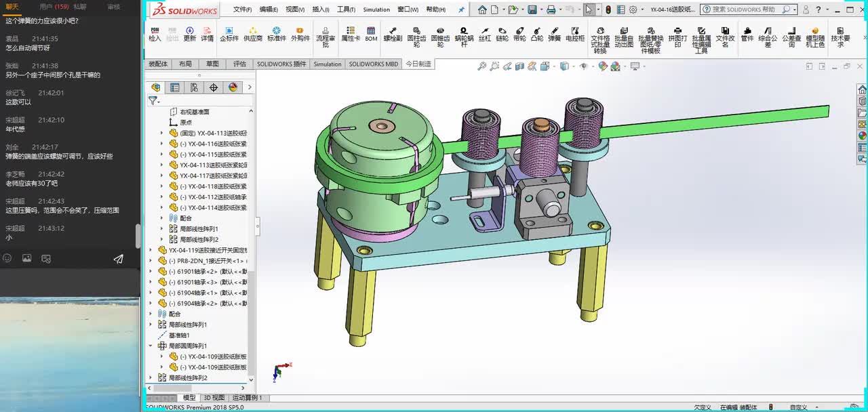
Task: Open the 外购件 purchased parts icon
Action: [300, 35]
